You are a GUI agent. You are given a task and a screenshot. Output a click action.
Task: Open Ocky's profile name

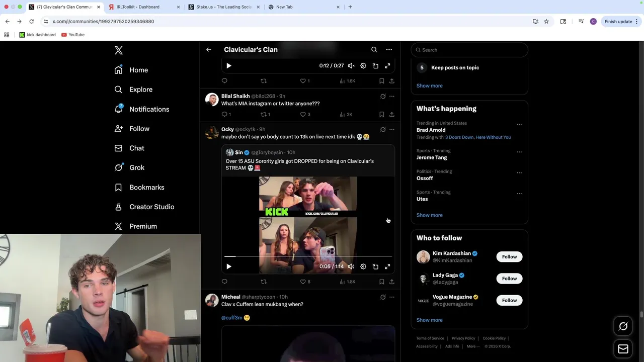(x=227, y=130)
